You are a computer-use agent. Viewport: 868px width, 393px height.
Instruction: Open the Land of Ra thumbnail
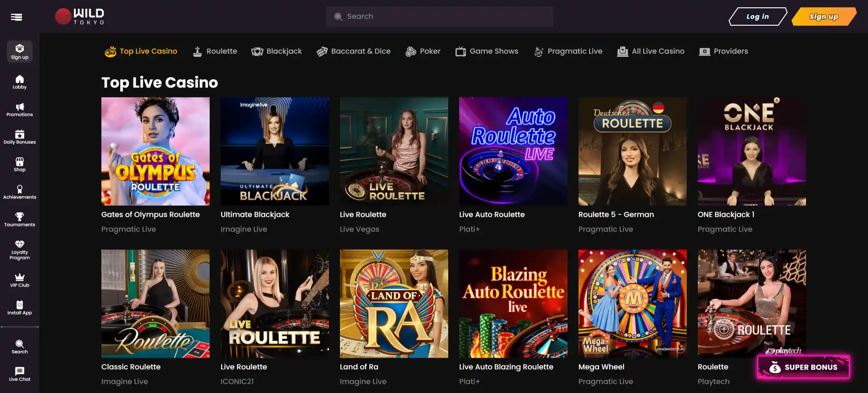tap(394, 304)
